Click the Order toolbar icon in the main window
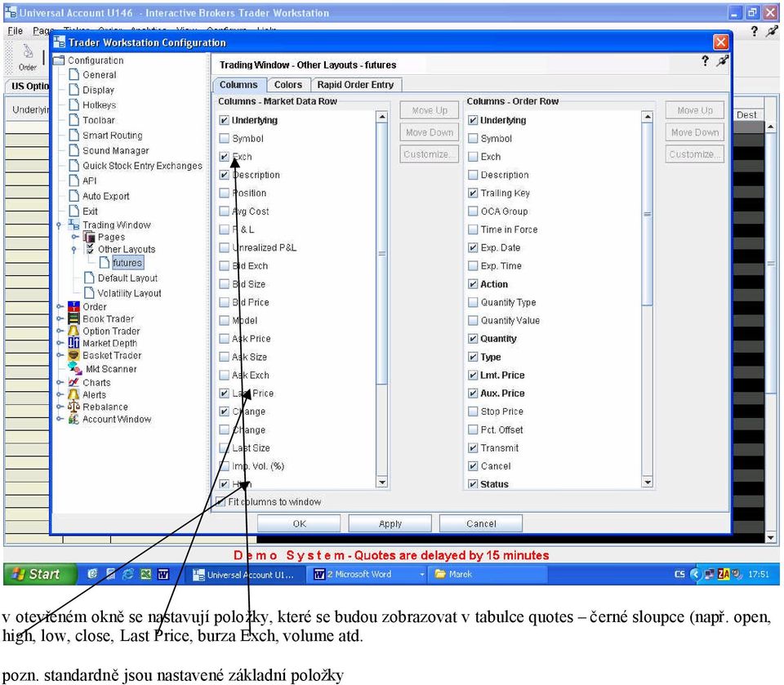The width and height of the screenshot is (784, 685). tap(28, 56)
